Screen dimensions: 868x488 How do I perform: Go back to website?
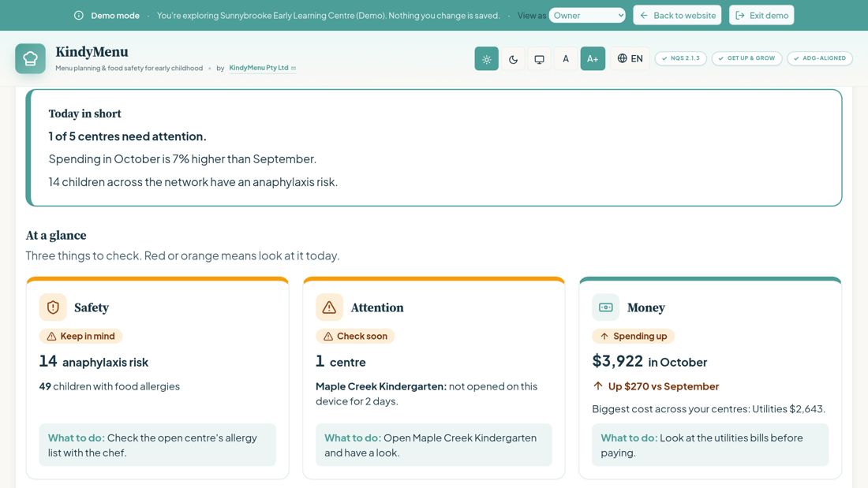click(x=678, y=16)
